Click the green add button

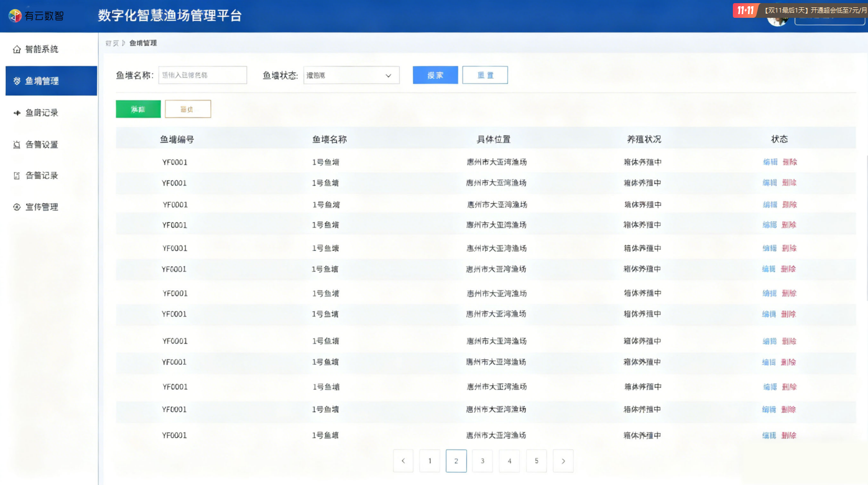(x=138, y=109)
